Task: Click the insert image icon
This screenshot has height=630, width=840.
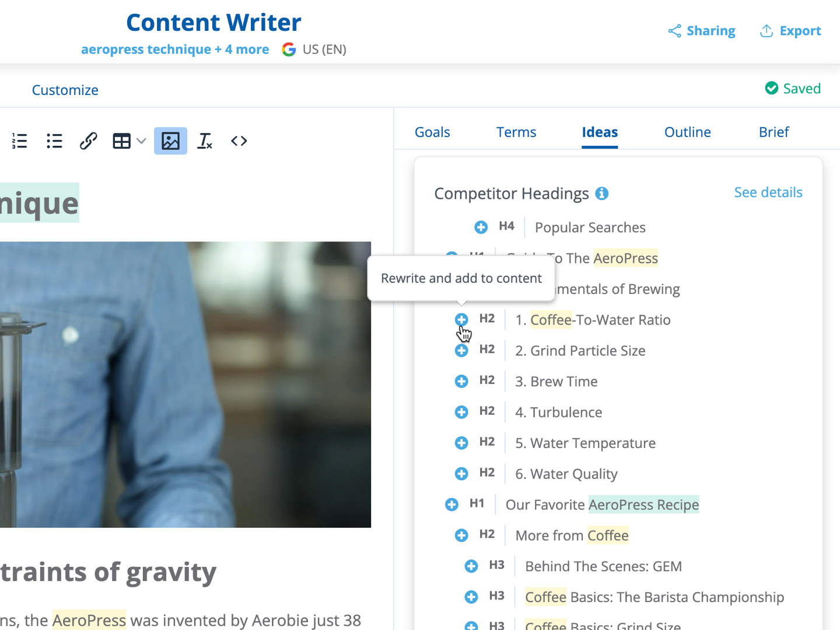Action: [x=170, y=141]
